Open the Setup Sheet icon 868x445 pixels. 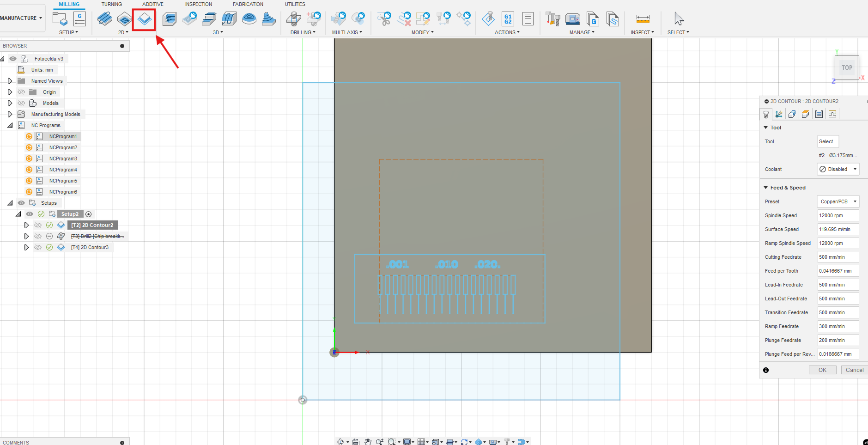click(x=528, y=19)
